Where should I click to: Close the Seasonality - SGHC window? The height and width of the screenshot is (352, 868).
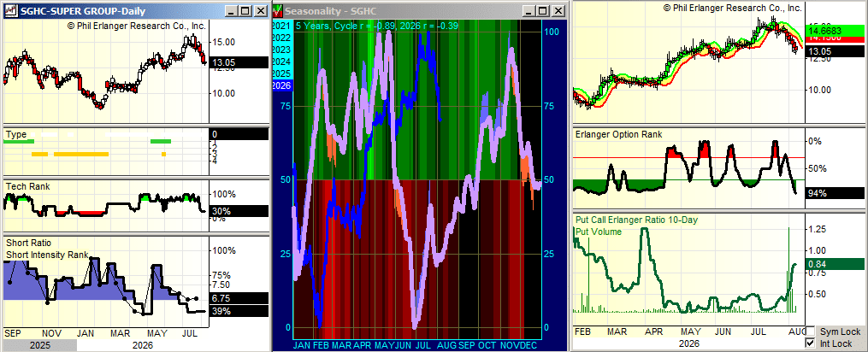558,10
